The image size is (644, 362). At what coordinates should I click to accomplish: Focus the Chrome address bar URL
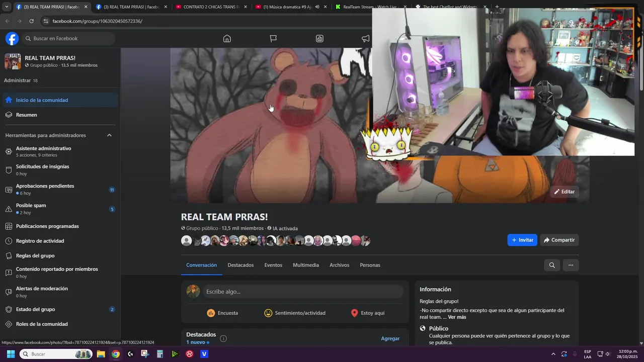[97, 21]
